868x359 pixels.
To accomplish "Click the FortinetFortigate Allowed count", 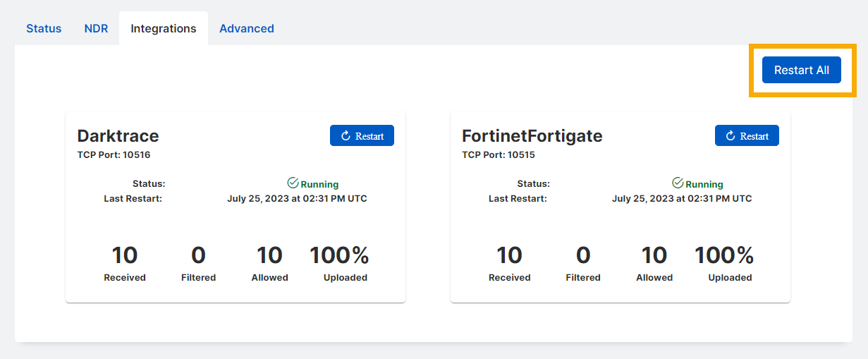I will pyautogui.click(x=654, y=255).
